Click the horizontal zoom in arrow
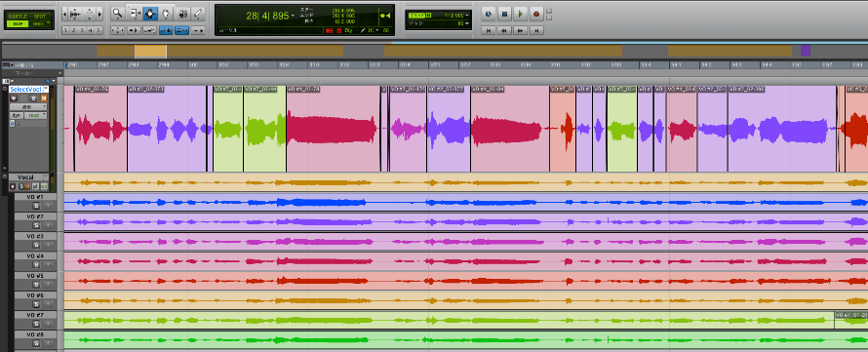Screen dimensions: 868x352 [99, 14]
